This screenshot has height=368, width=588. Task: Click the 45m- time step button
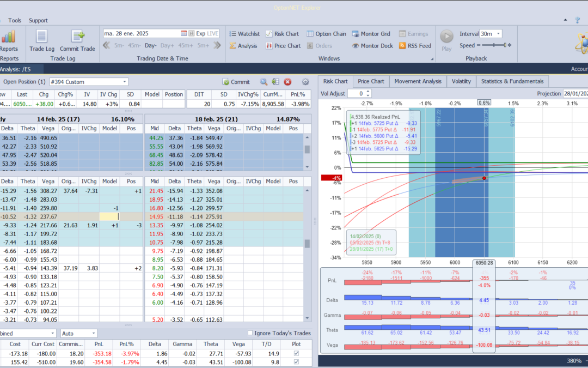(134, 45)
